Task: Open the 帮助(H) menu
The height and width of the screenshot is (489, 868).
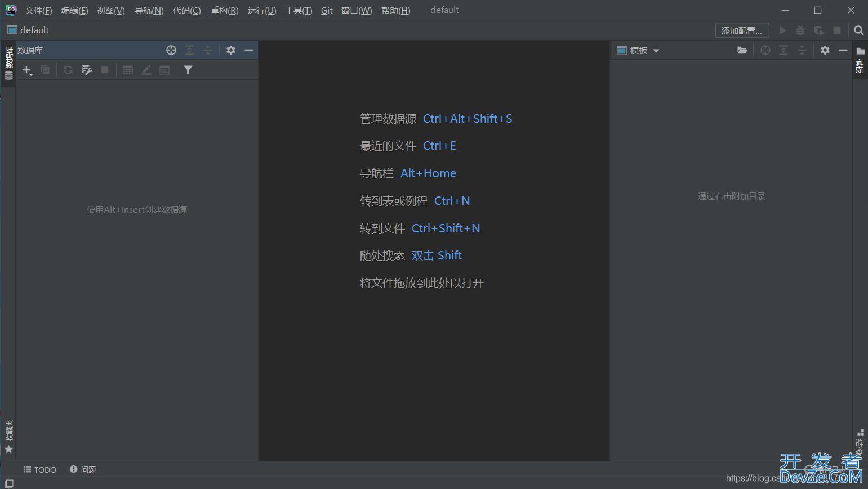Action: (x=395, y=11)
